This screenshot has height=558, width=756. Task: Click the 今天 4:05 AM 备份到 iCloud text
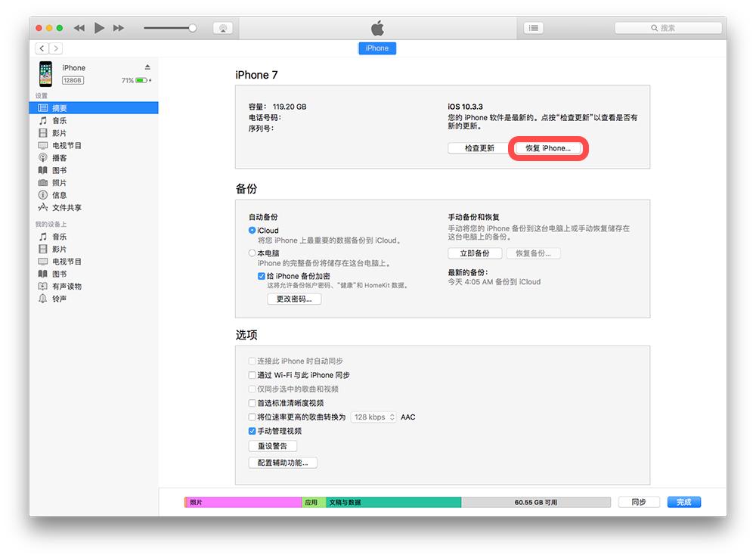[494, 282]
